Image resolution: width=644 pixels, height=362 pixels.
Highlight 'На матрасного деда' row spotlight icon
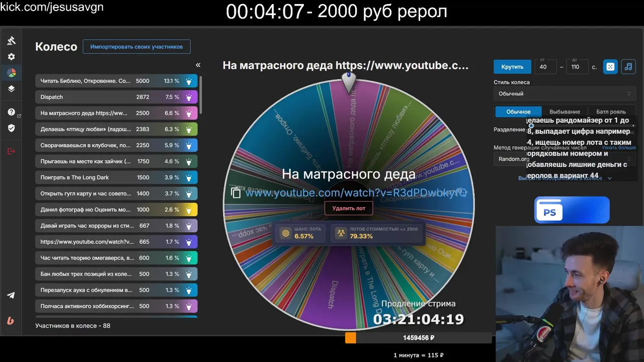pos(189,113)
